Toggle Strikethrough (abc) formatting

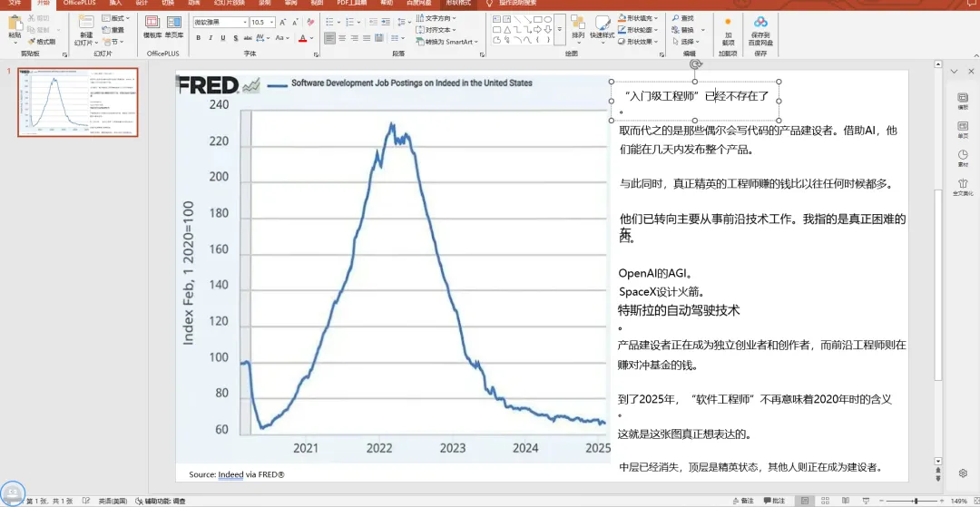pyautogui.click(x=248, y=38)
